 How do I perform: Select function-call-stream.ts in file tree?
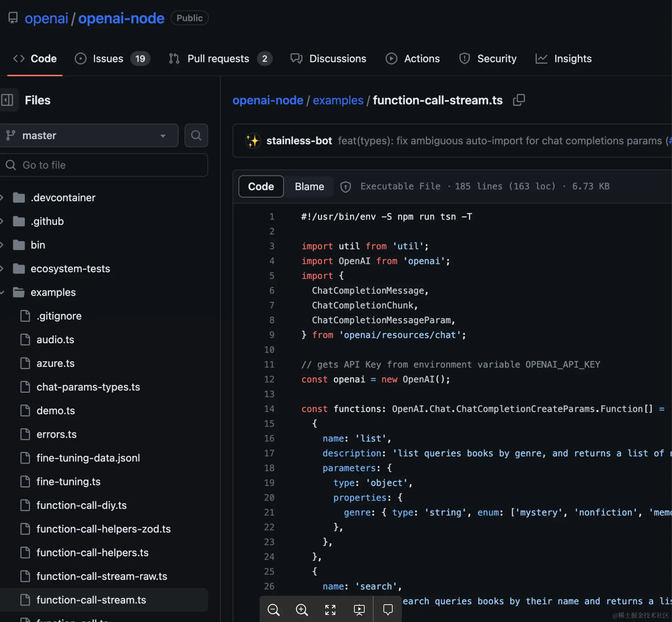click(91, 600)
